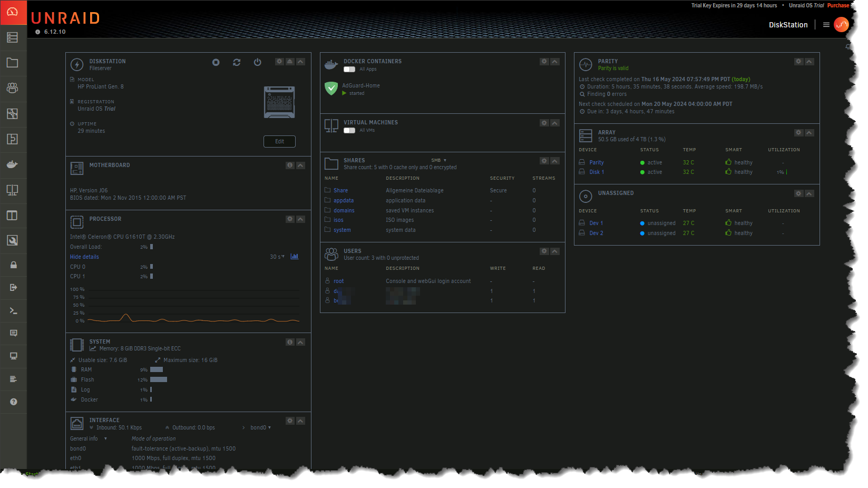Open unassigned device Dev 1
Image resolution: width=868 pixels, height=488 pixels.
[x=596, y=223]
